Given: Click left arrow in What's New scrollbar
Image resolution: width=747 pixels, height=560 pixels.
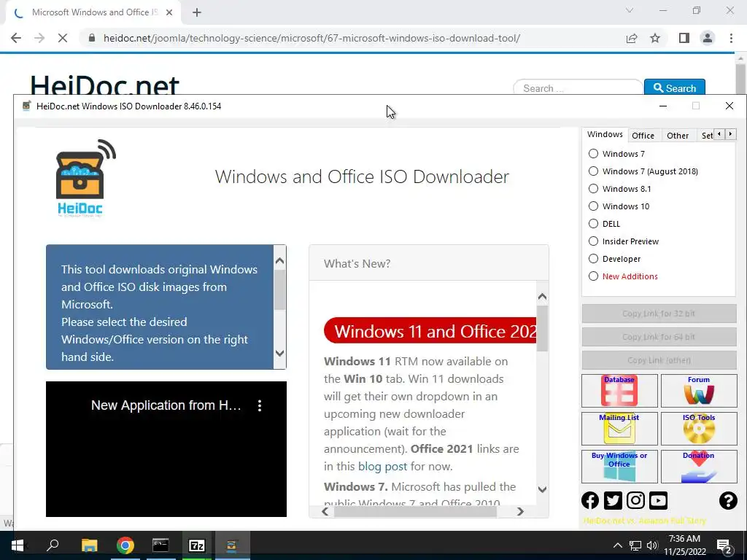Looking at the screenshot, I should point(325,511).
